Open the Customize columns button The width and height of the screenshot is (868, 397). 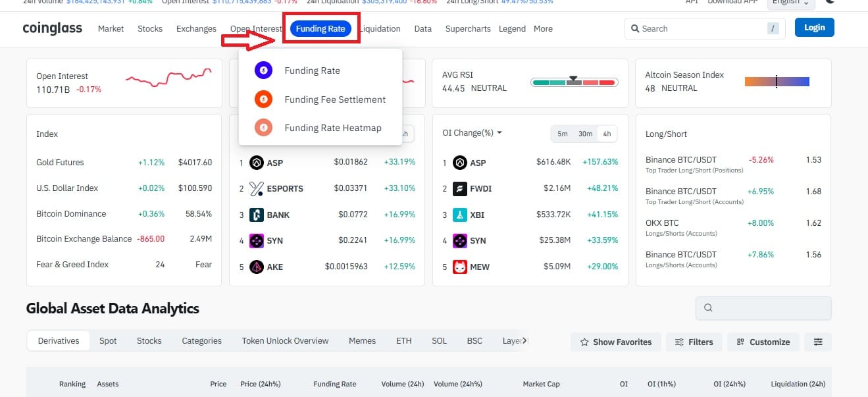(763, 342)
